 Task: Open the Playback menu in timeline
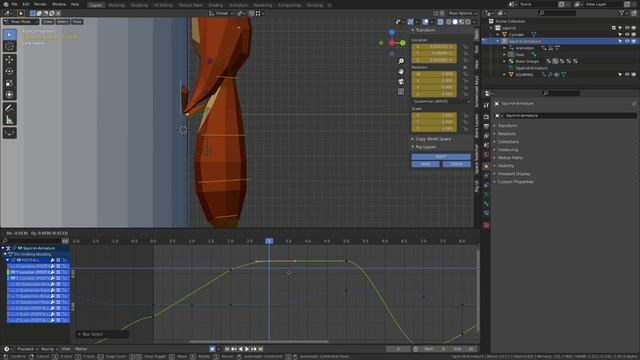click(27, 349)
